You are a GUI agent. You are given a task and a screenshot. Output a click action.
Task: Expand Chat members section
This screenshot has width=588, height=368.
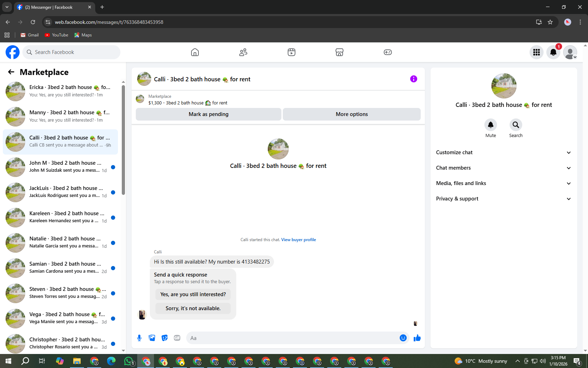point(504,168)
